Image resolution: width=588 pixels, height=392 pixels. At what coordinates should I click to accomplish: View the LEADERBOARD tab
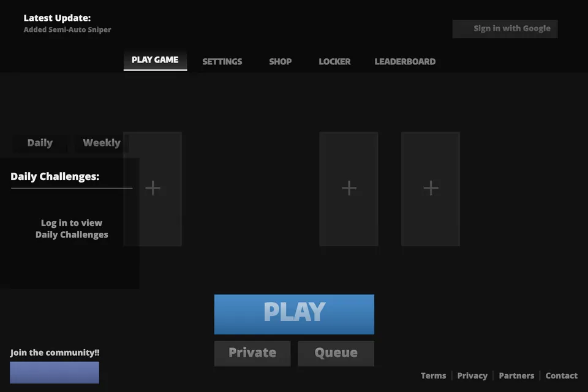[x=405, y=61]
